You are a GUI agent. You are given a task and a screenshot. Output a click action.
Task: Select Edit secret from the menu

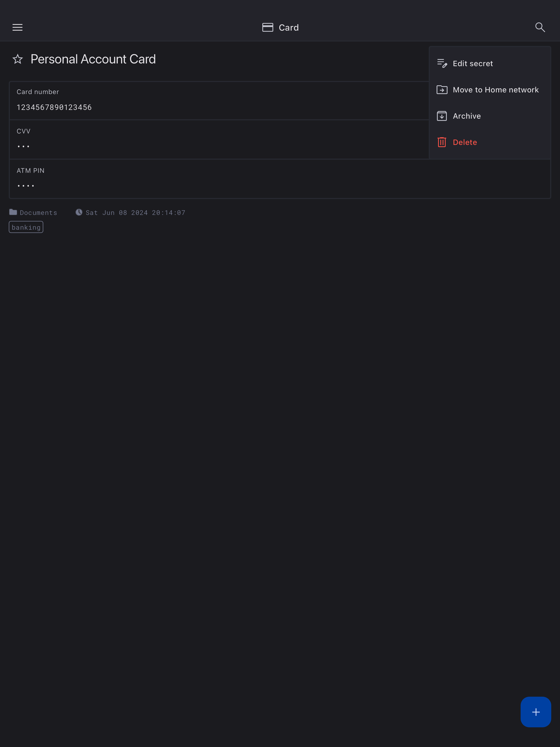(472, 63)
